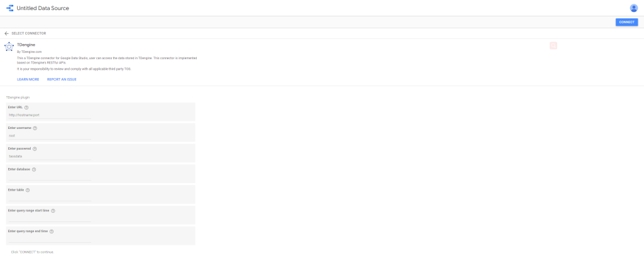Open the LEARN MORE link
The width and height of the screenshot is (644, 268).
coord(28,79)
